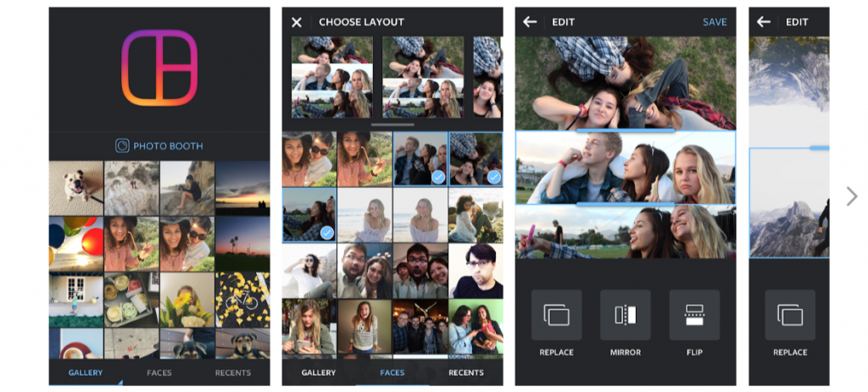Select Faces tab in Choose Layout screen
Image resolution: width=868 pixels, height=392 pixels.
coord(392,373)
